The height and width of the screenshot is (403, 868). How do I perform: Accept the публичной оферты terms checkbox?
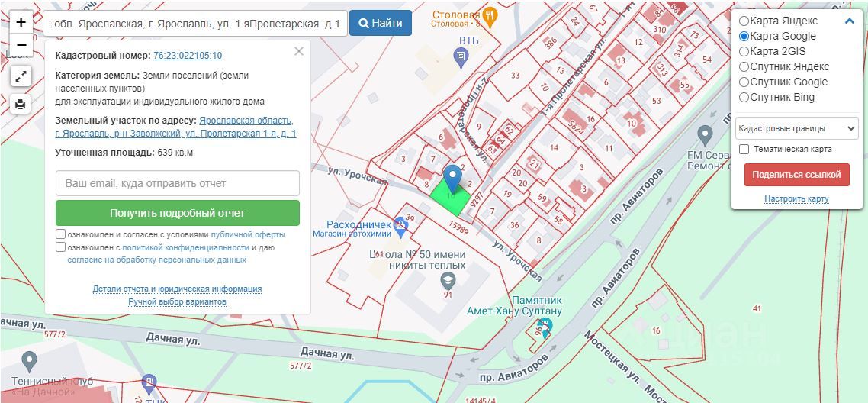pyautogui.click(x=61, y=234)
